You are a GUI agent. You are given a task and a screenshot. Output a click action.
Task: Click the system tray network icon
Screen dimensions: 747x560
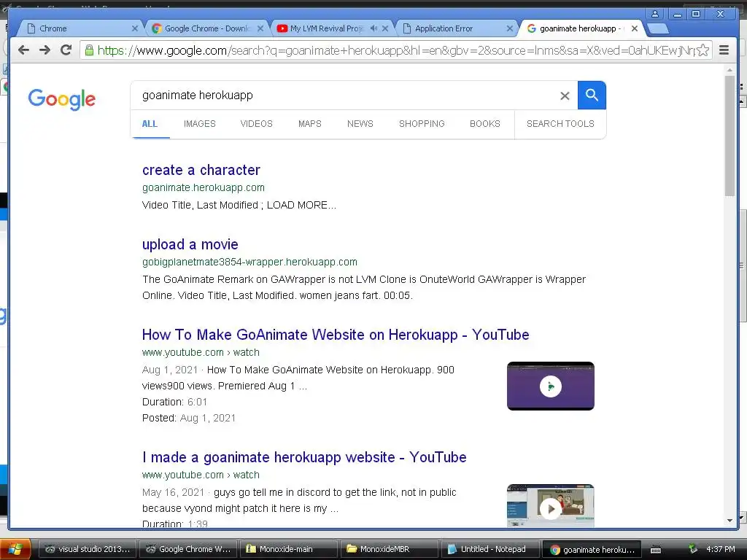(693, 549)
